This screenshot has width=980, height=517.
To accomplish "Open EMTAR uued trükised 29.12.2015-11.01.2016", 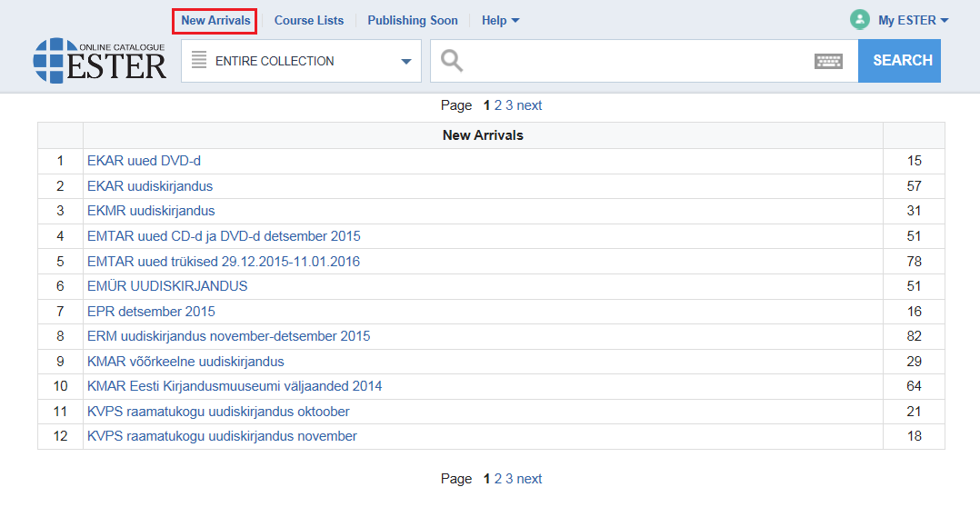I will (223, 261).
